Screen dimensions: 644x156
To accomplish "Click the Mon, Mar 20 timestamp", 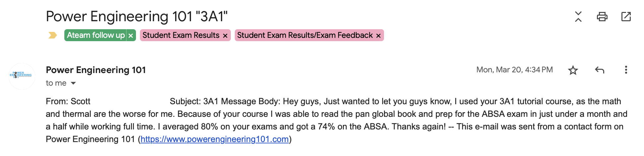I will pyautogui.click(x=514, y=70).
